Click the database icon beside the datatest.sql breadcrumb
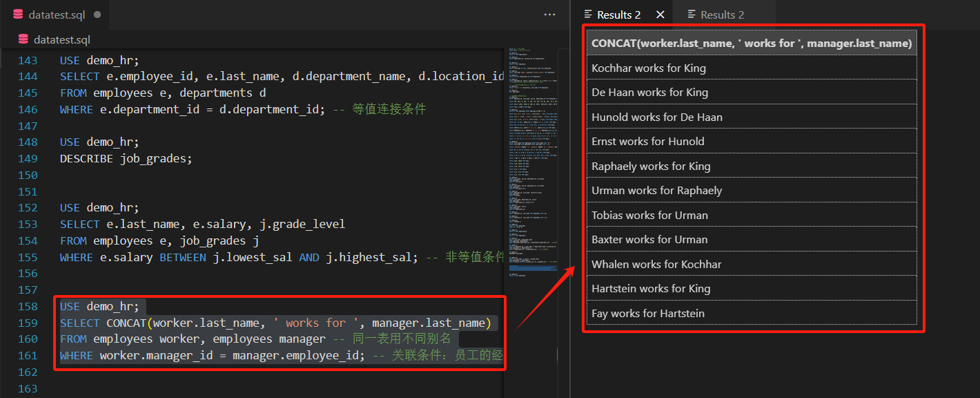This screenshot has height=398, width=980. pyautogui.click(x=23, y=39)
